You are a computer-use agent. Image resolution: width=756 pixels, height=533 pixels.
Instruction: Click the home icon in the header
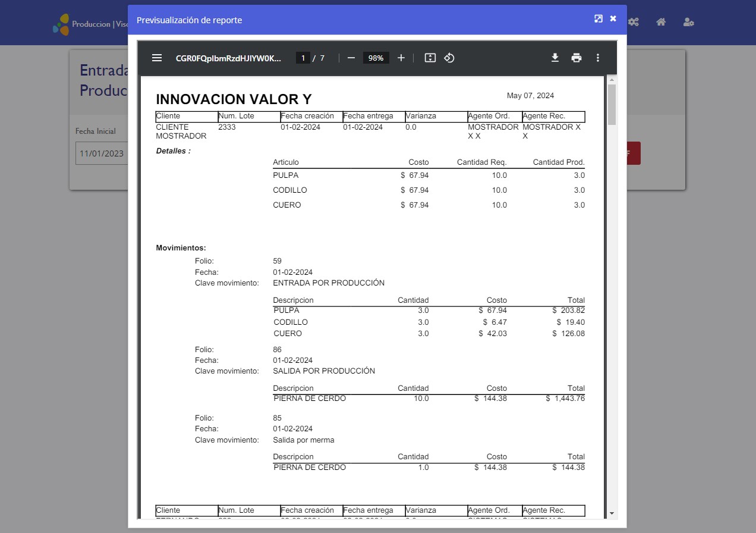pyautogui.click(x=661, y=23)
